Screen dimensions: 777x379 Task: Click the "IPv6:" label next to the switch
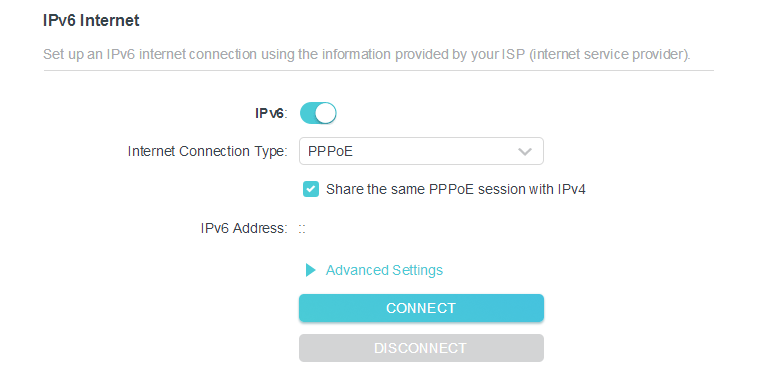pos(271,113)
